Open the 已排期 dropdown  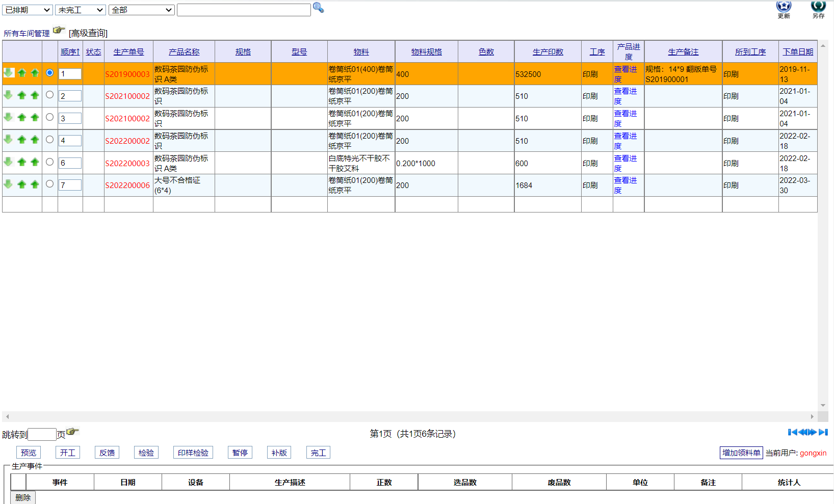pos(27,9)
